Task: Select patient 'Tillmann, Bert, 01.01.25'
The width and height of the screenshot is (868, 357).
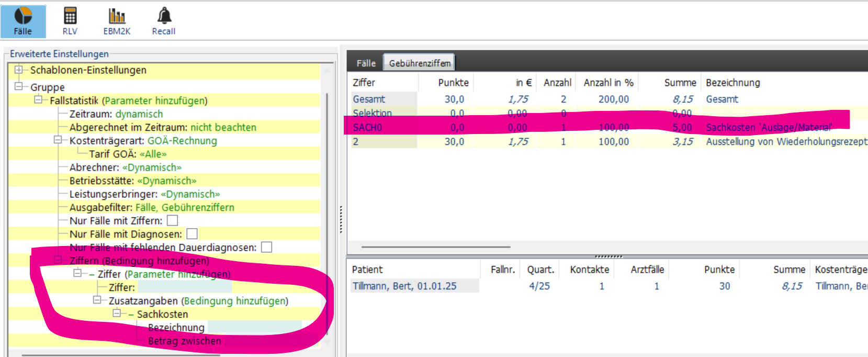Action: coord(404,286)
